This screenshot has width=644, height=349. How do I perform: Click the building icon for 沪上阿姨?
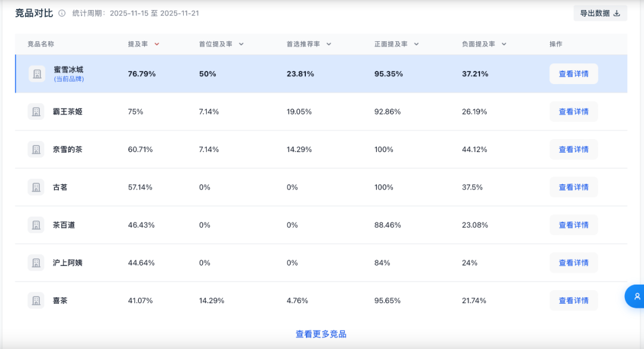pyautogui.click(x=36, y=263)
